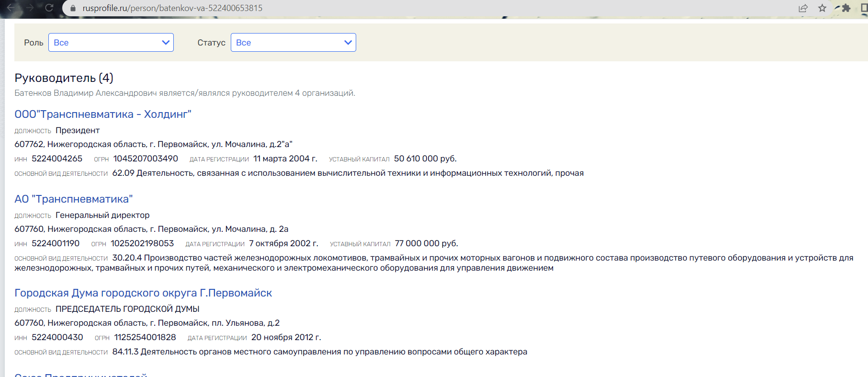Go back using the browser back arrow

point(11,8)
